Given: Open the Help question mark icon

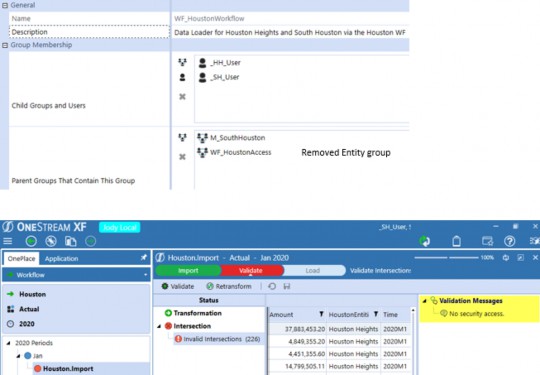Looking at the screenshot, I should (510, 241).
